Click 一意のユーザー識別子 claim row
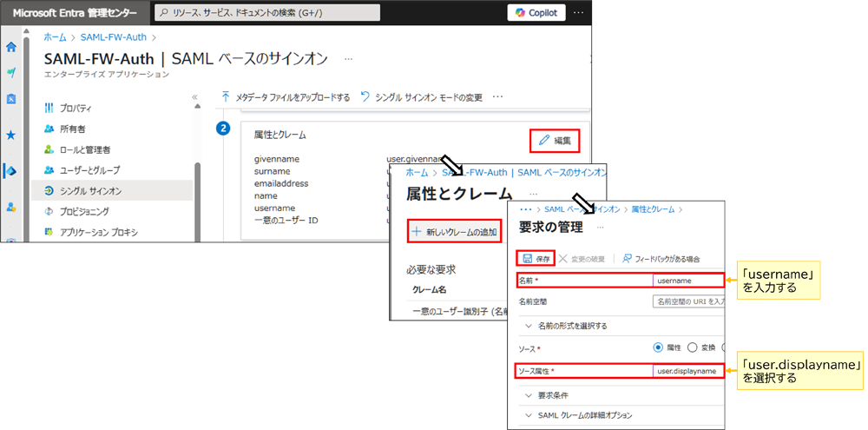 pos(458,311)
